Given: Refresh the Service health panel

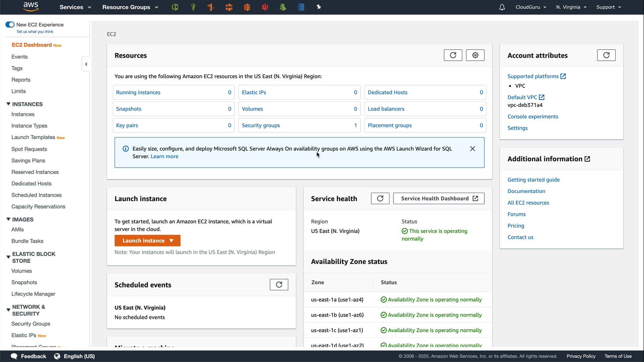Looking at the screenshot, I should click(x=380, y=198).
